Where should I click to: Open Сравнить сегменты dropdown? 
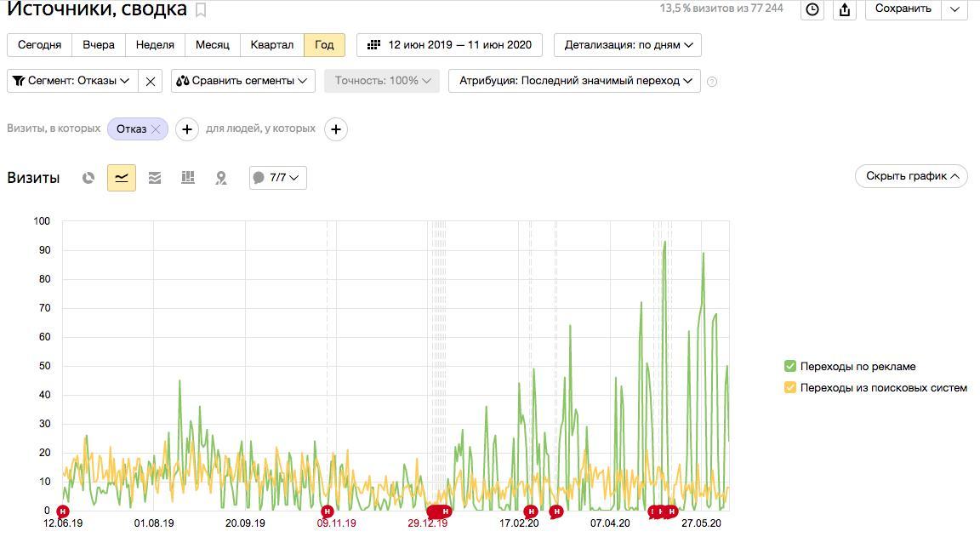click(242, 81)
